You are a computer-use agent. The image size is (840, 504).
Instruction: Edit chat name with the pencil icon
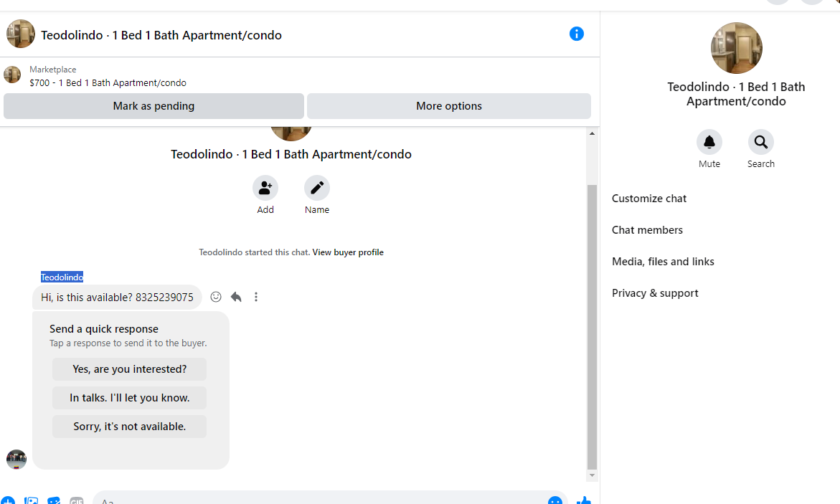point(316,188)
